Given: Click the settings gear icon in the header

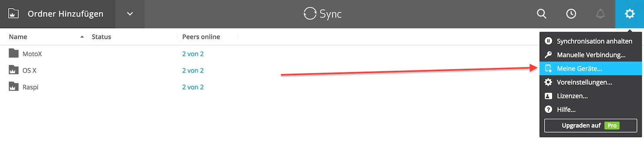Looking at the screenshot, I should coord(630,14).
